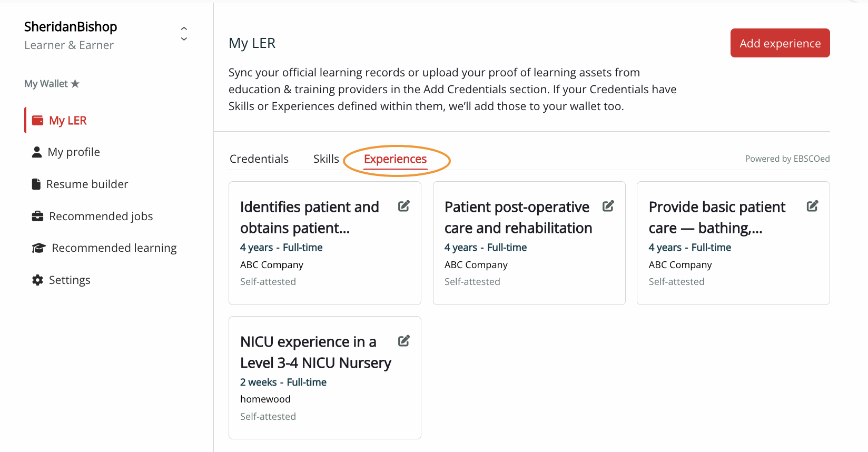Image resolution: width=868 pixels, height=452 pixels.
Task: Edit the Patient post-operative care experience
Action: click(608, 206)
